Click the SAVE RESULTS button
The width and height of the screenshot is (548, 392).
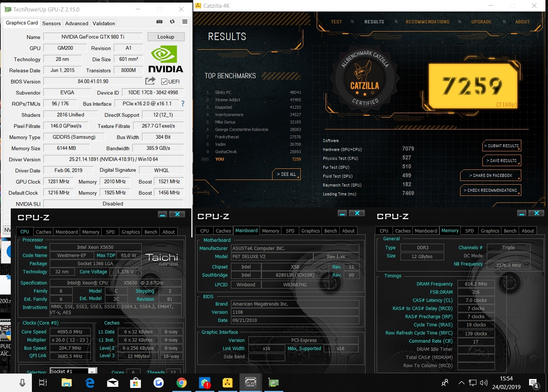pos(502,161)
